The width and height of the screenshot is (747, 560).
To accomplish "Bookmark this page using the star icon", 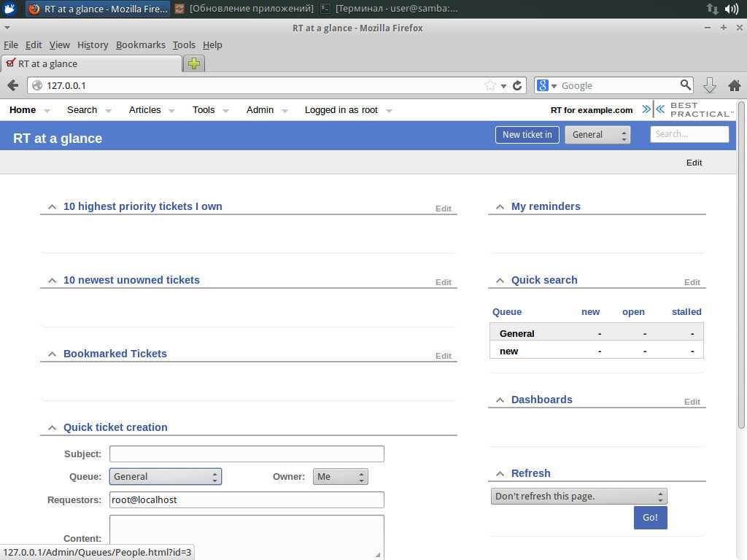I will [490, 85].
